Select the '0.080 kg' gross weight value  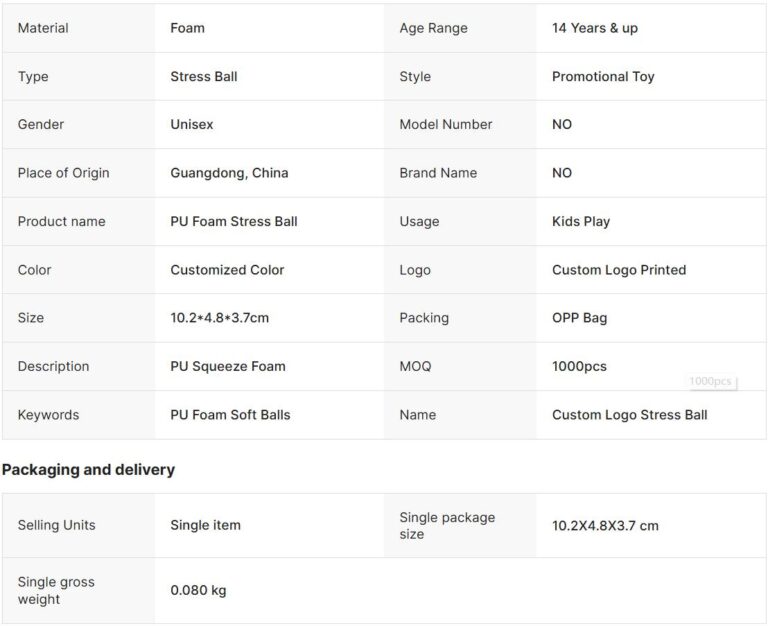(x=198, y=590)
